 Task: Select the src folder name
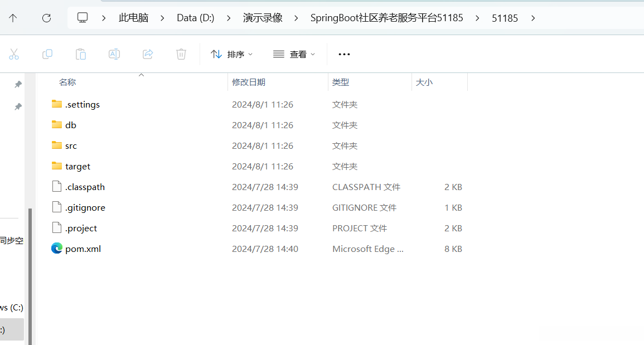click(x=71, y=145)
